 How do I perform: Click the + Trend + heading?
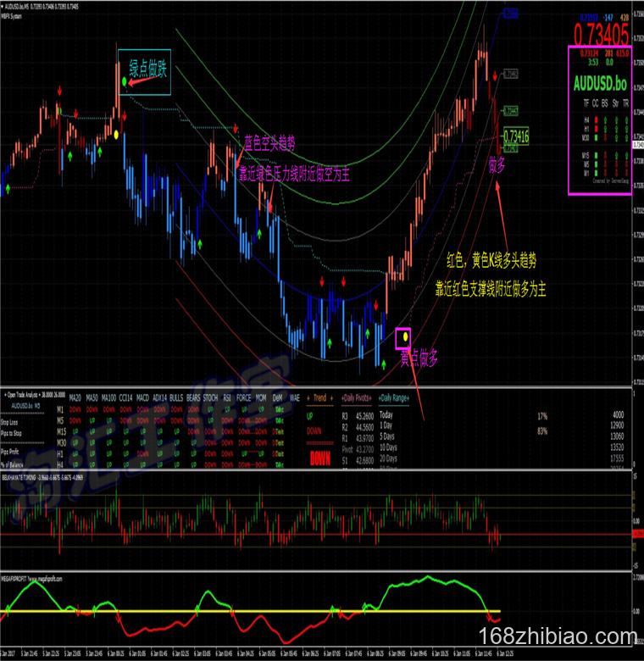pyautogui.click(x=320, y=397)
